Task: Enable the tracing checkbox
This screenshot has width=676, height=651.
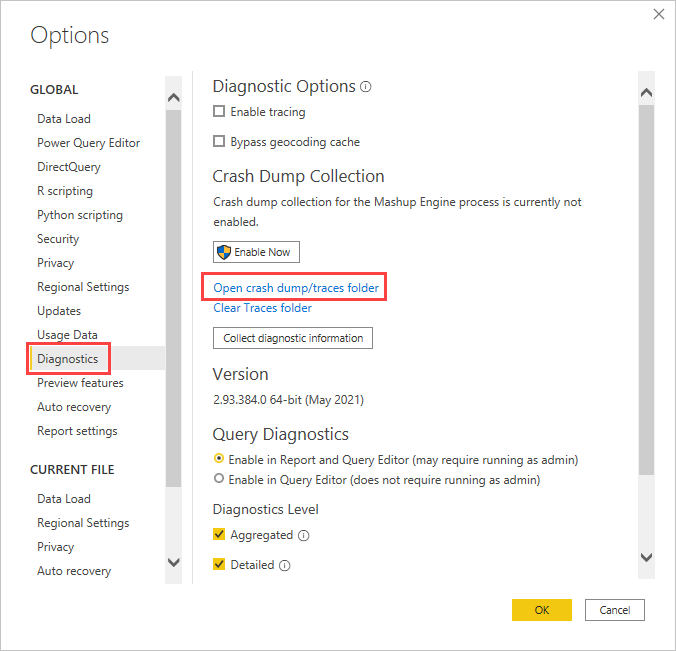Action: 219,112
